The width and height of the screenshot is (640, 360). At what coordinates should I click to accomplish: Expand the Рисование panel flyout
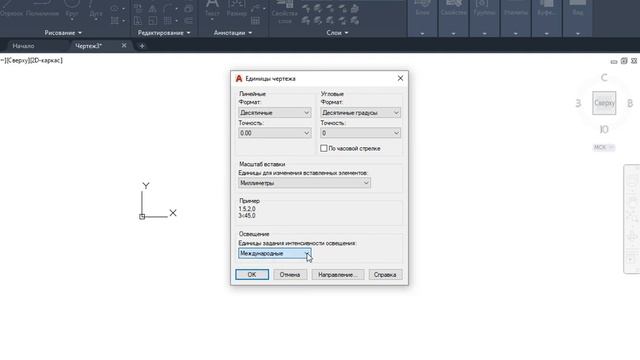coord(63,33)
